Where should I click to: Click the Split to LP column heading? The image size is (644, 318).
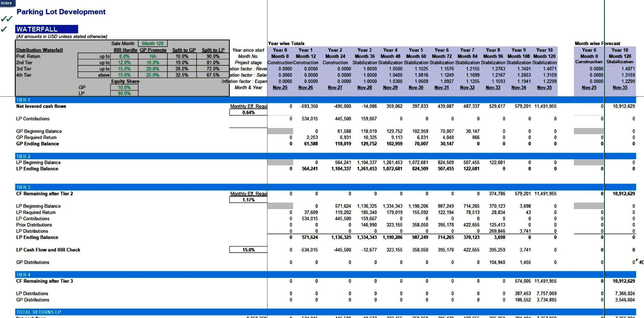coord(213,50)
